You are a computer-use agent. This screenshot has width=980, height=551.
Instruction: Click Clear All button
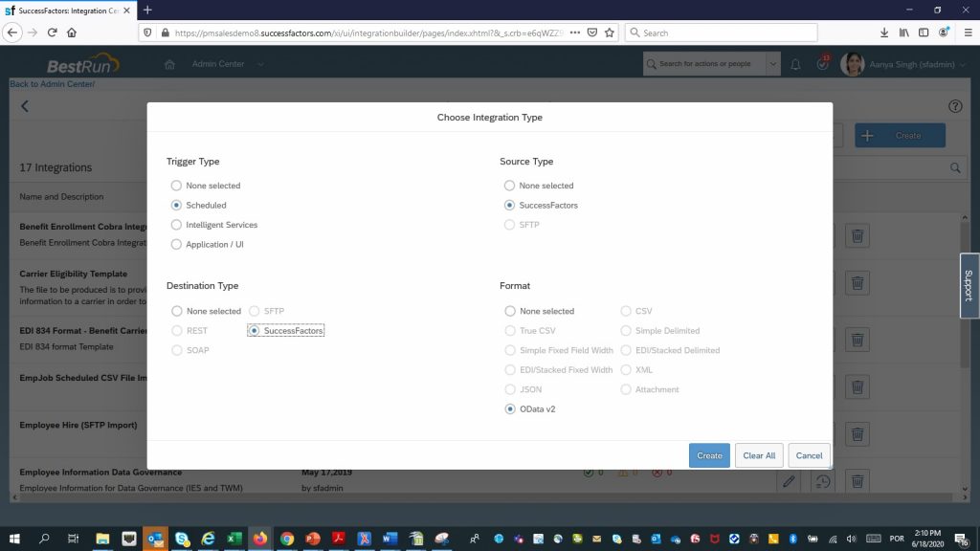(x=759, y=455)
